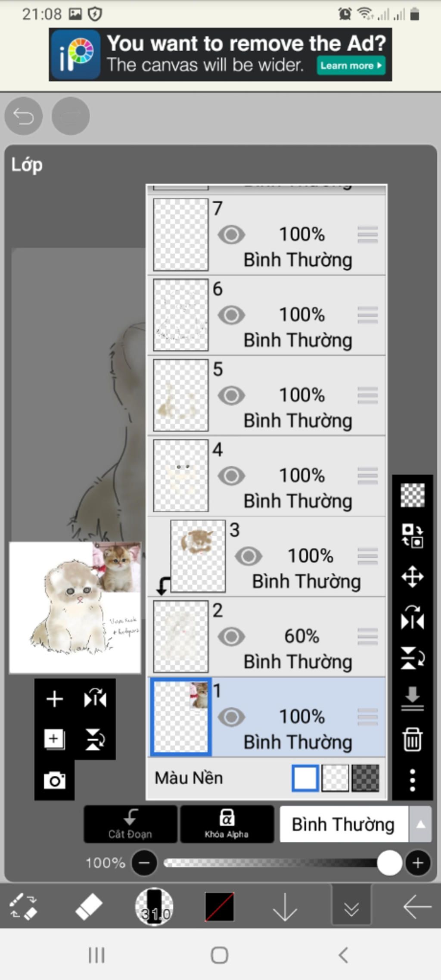
Task: Expand the Bình Thường blend mode dropdown arrow
Action: (x=420, y=824)
